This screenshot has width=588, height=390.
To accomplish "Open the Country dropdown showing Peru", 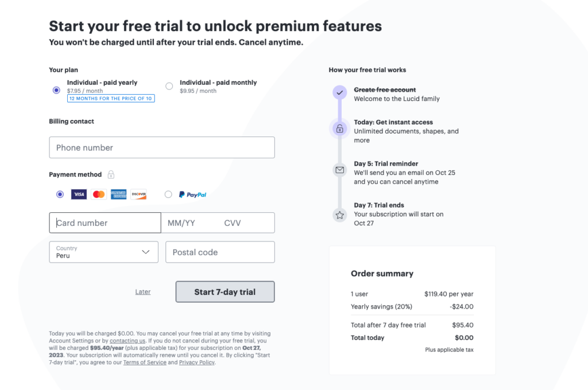I will coord(103,252).
